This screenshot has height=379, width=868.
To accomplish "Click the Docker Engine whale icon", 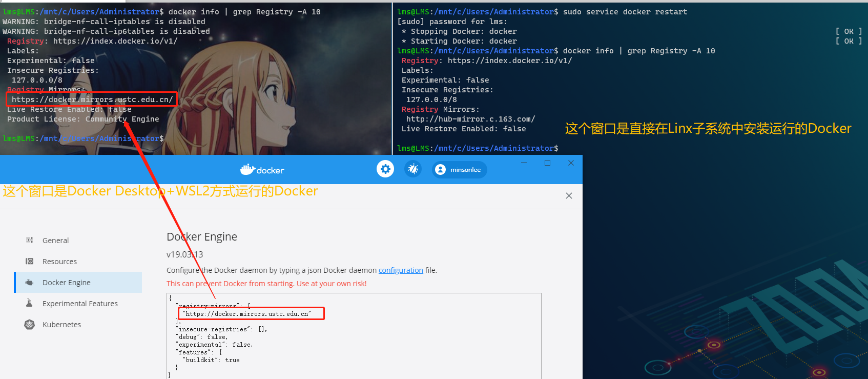I will tap(30, 282).
